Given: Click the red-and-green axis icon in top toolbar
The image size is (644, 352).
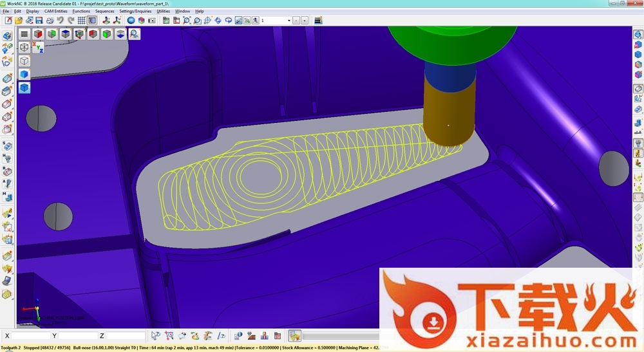Looking at the screenshot, I should (x=106, y=20).
